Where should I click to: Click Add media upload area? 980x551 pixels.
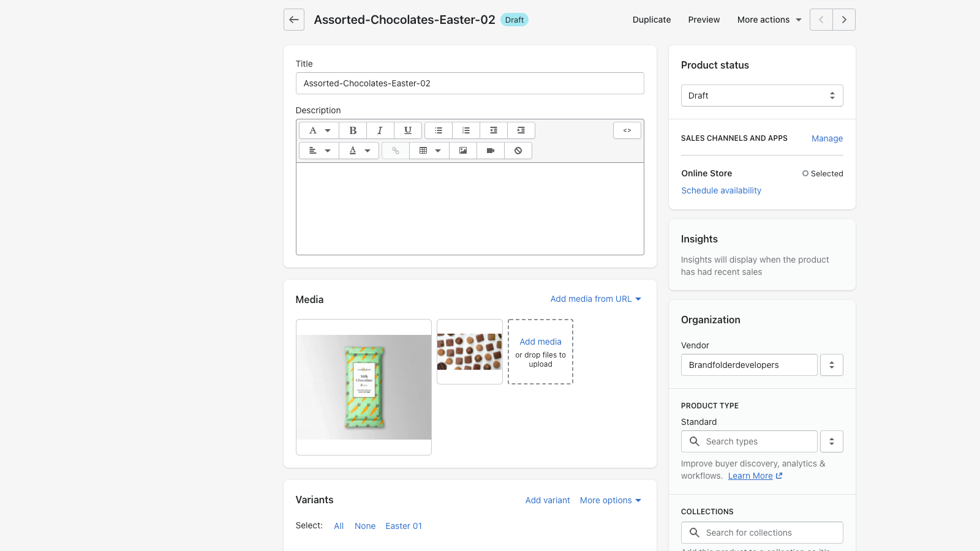coord(540,351)
